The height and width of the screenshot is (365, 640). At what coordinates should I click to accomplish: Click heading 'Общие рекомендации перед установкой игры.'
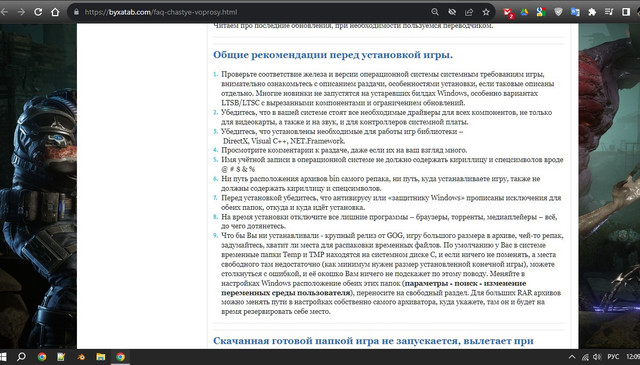pyautogui.click(x=333, y=55)
